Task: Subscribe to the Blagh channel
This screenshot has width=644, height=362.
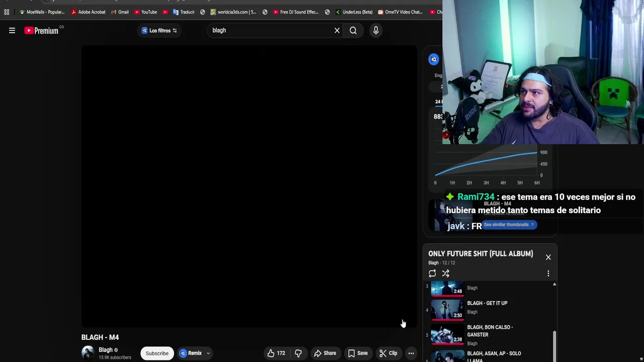Action: 157,353
